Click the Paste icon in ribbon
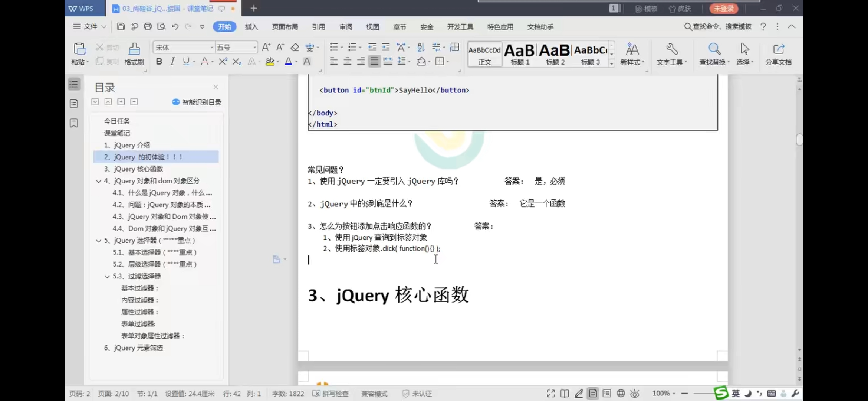The height and width of the screenshot is (401, 868). click(x=79, y=49)
